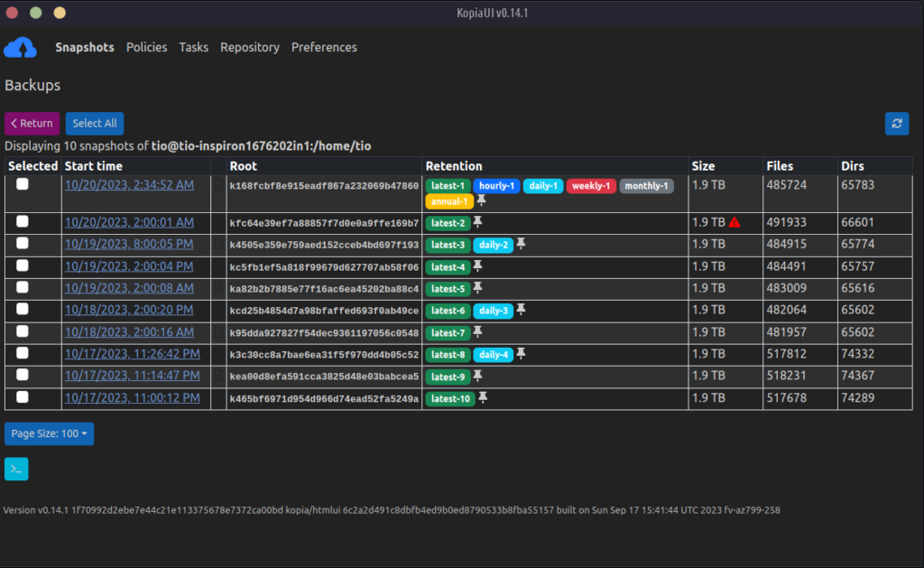The height and width of the screenshot is (568, 924).
Task: Navigate to Preferences
Action: [x=324, y=47]
